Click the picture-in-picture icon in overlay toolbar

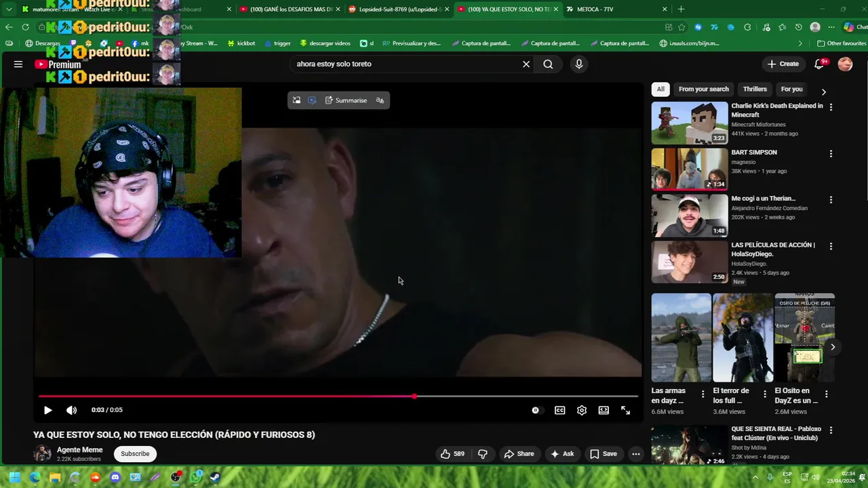tap(296, 100)
